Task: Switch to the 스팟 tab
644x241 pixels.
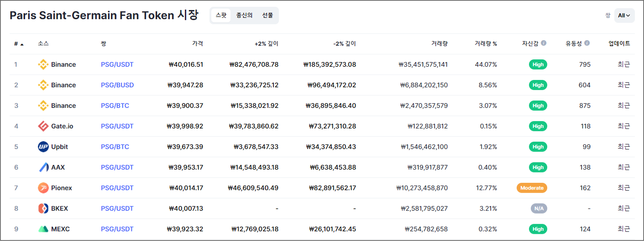Action: click(221, 16)
